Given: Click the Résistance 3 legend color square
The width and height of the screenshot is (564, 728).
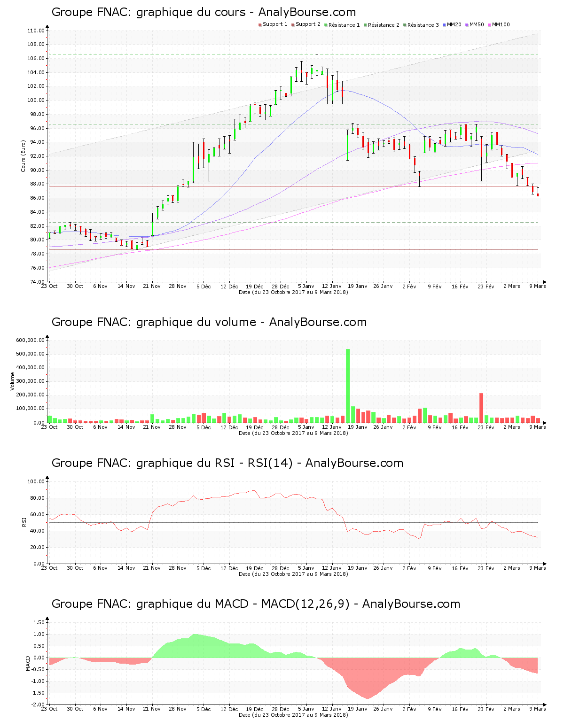Looking at the screenshot, I should click(x=405, y=25).
